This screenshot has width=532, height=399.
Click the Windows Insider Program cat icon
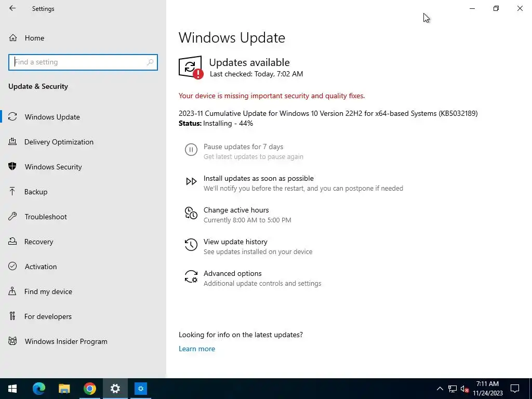pyautogui.click(x=12, y=341)
